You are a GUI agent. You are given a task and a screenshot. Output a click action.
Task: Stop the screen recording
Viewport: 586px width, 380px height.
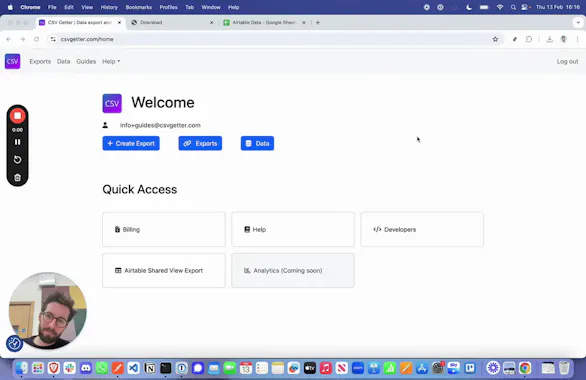pos(17,116)
